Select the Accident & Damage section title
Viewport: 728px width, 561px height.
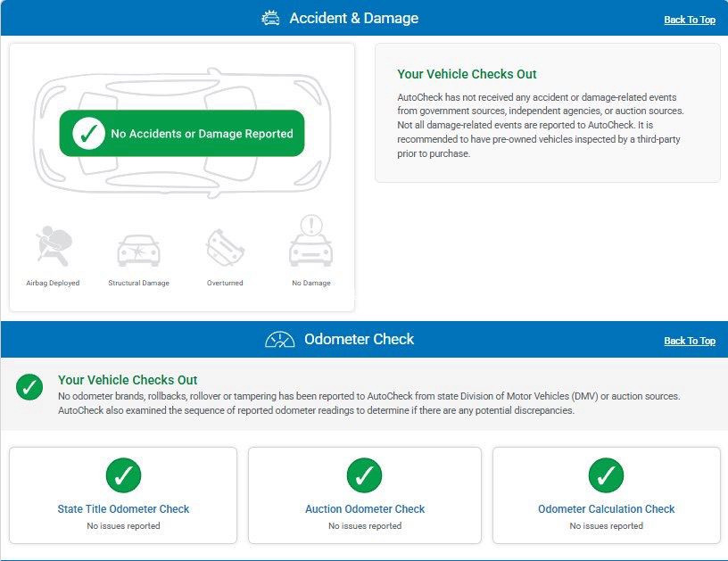pyautogui.click(x=353, y=18)
